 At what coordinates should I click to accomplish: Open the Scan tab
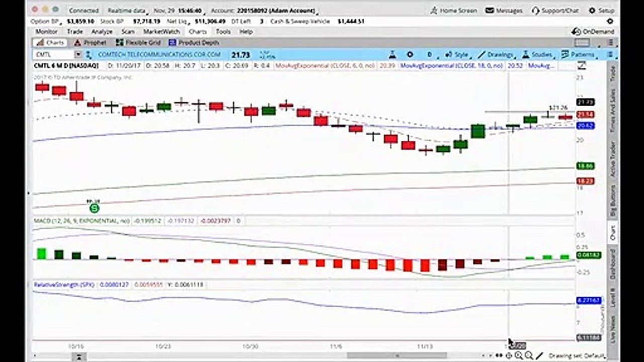(128, 32)
